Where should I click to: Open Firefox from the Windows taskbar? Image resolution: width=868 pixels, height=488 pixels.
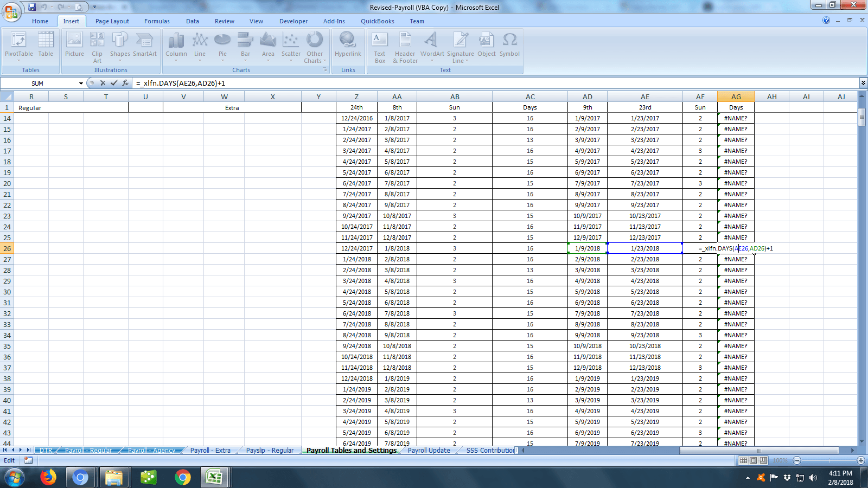pos(48,478)
